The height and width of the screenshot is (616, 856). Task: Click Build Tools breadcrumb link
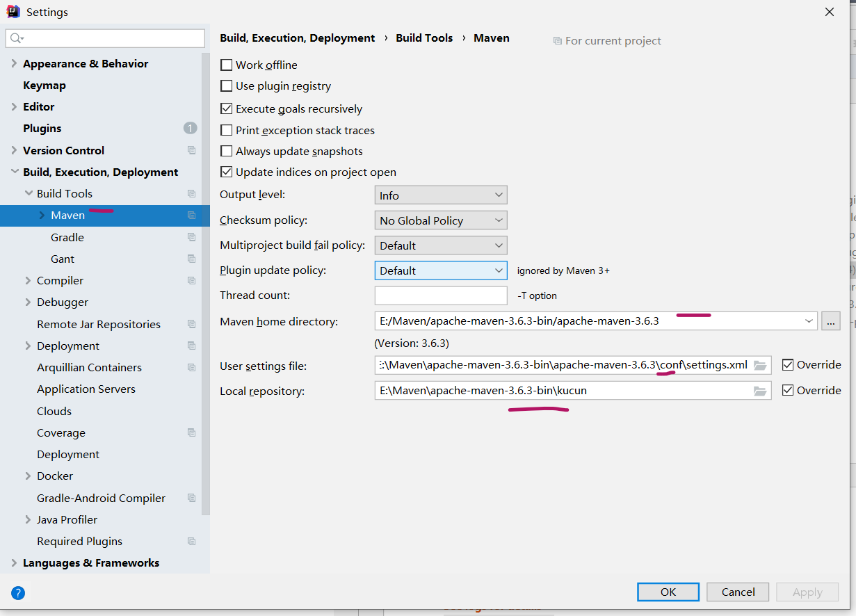[x=424, y=38]
